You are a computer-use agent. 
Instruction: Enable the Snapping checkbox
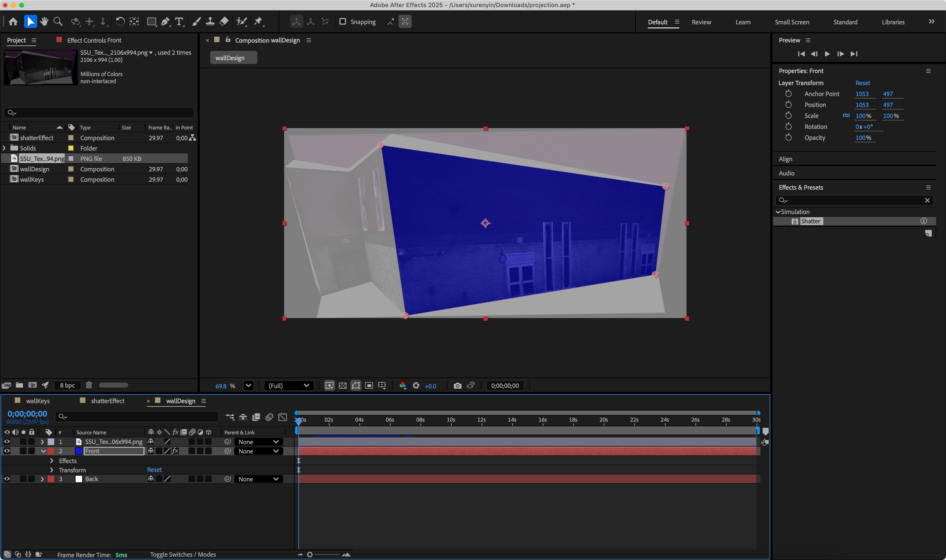click(343, 22)
